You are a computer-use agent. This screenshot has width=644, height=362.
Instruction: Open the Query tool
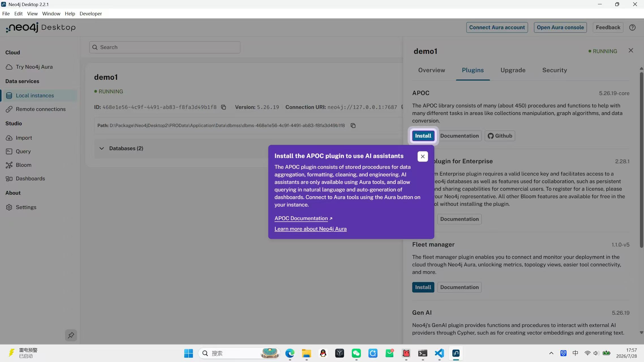23,152
